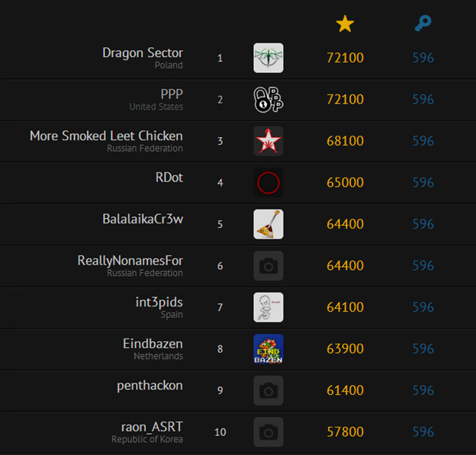Click the raon_ASRT team name
Image resolution: width=476 pixels, height=455 pixels.
pos(152,427)
